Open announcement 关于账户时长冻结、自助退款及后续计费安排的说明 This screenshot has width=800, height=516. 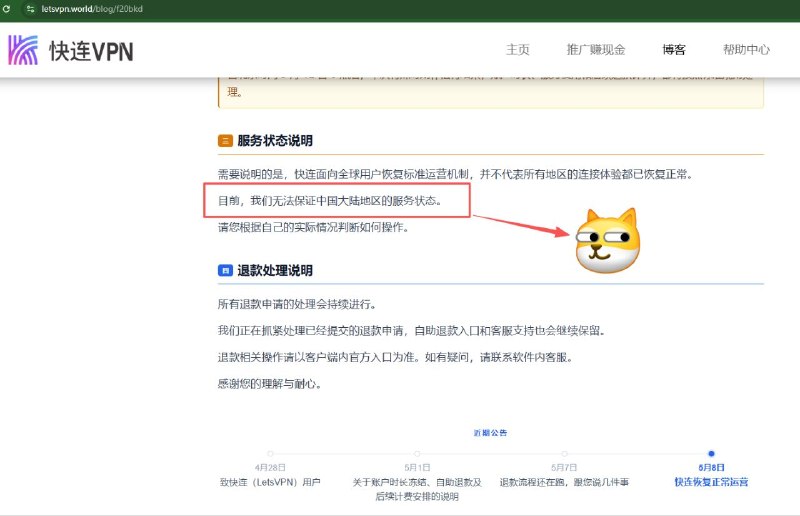[x=417, y=489]
